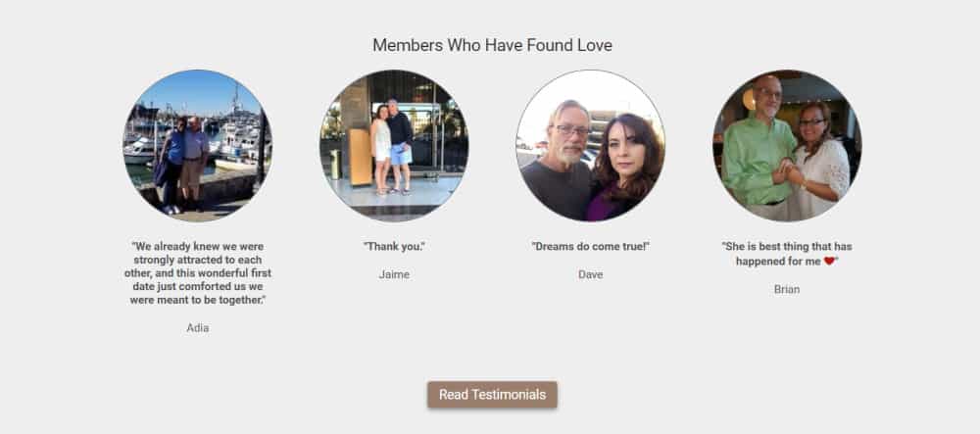The width and height of the screenshot is (980, 434).
Task: Click the name Dave
Action: [x=590, y=274]
